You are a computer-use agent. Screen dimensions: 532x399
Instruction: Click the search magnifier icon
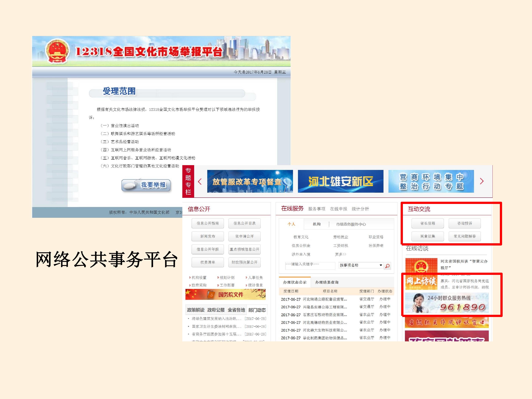[387, 266]
